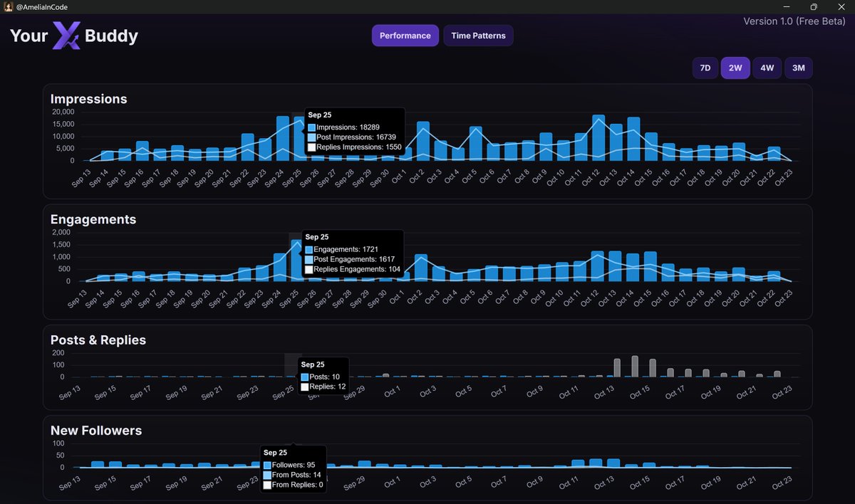The image size is (855, 504).
Task: Click the Posts & Replies chart heading
Action: (x=98, y=340)
